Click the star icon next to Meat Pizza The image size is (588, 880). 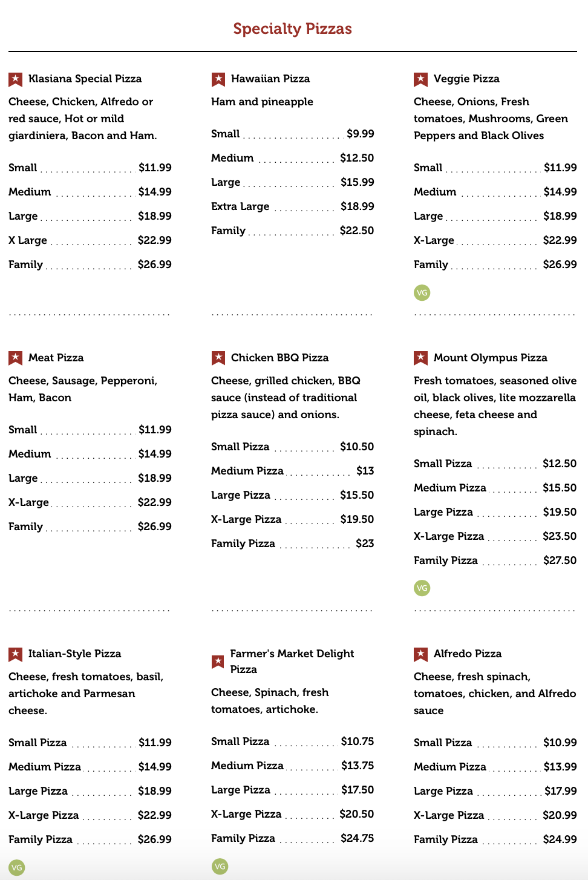pos(16,358)
